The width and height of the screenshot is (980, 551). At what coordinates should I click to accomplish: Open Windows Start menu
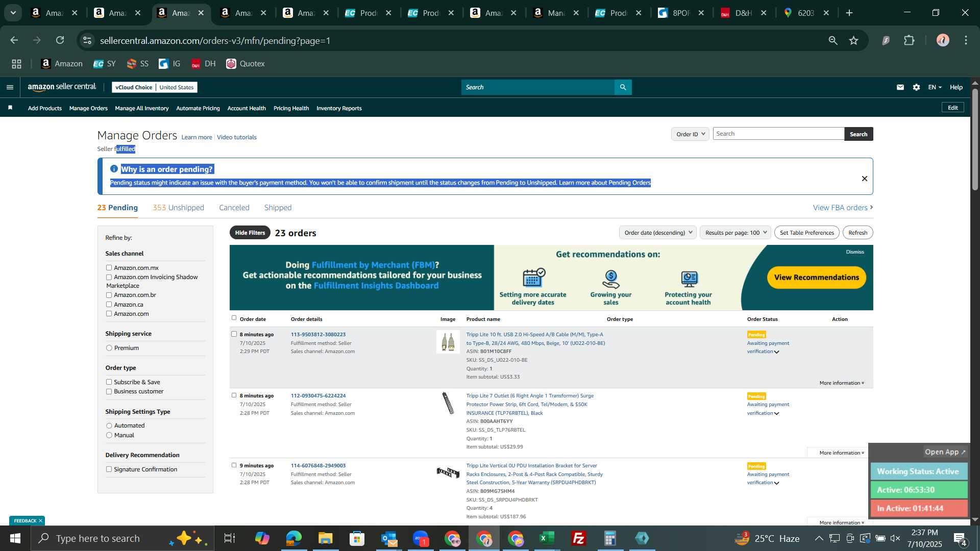tap(15, 538)
